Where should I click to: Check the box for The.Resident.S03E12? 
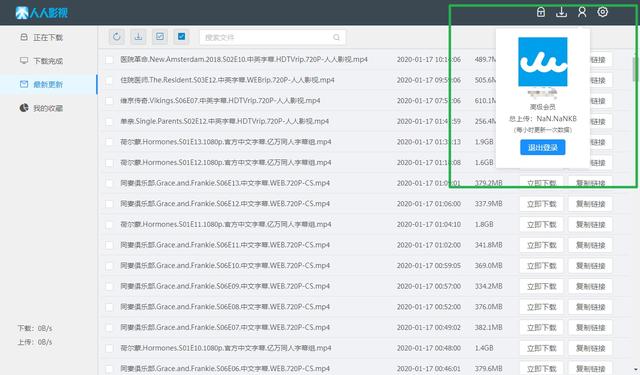[x=109, y=80]
